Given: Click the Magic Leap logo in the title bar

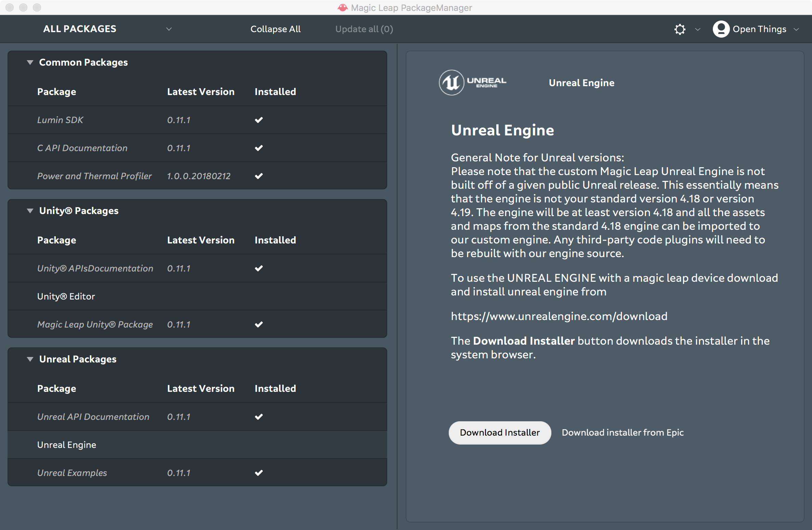Looking at the screenshot, I should 342,8.
